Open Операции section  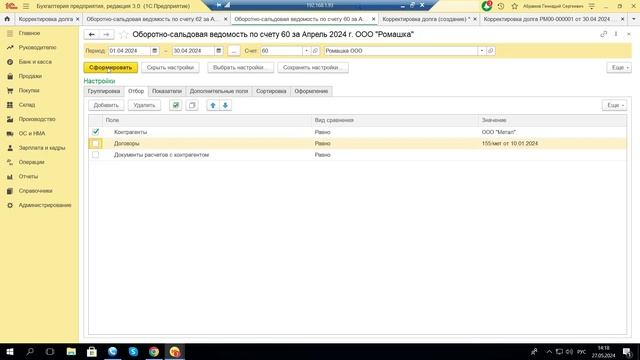click(x=31, y=162)
